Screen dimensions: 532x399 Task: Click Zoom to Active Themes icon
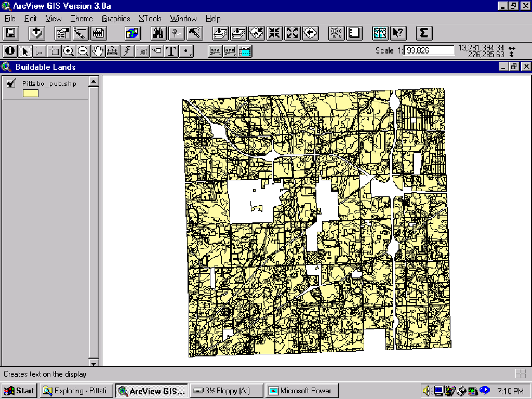(238, 33)
